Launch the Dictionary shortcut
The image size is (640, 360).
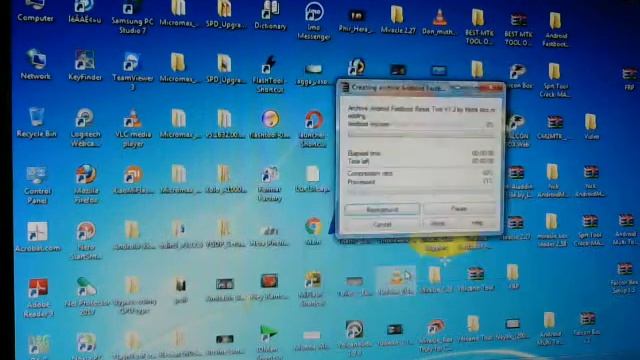coord(270,15)
